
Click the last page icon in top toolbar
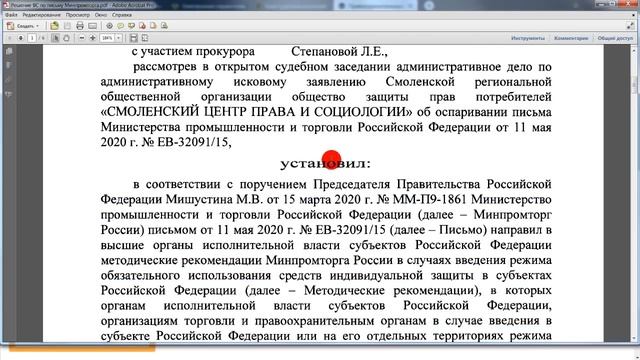point(164,26)
